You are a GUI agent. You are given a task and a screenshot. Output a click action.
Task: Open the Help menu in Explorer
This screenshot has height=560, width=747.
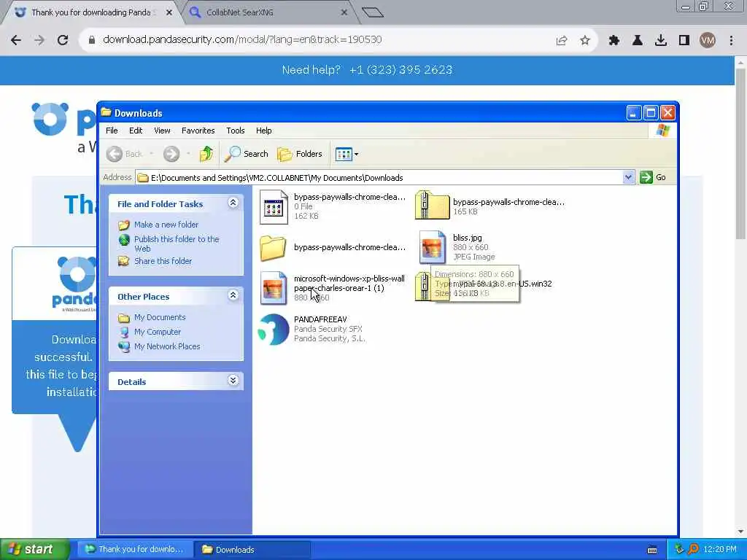(263, 131)
